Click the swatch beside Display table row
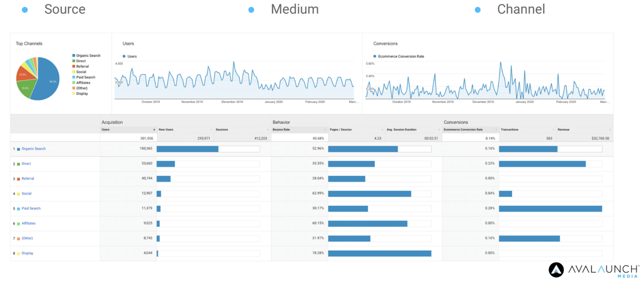 [19, 254]
